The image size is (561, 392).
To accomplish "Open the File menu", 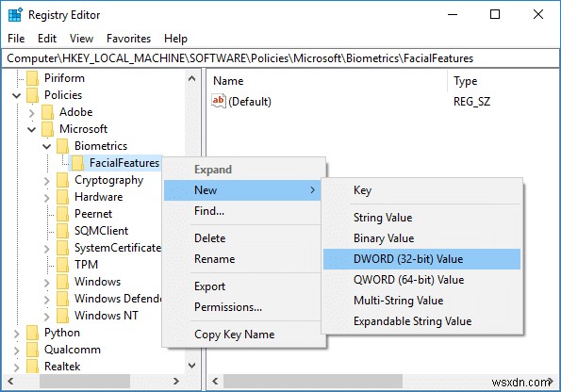I will pyautogui.click(x=16, y=39).
